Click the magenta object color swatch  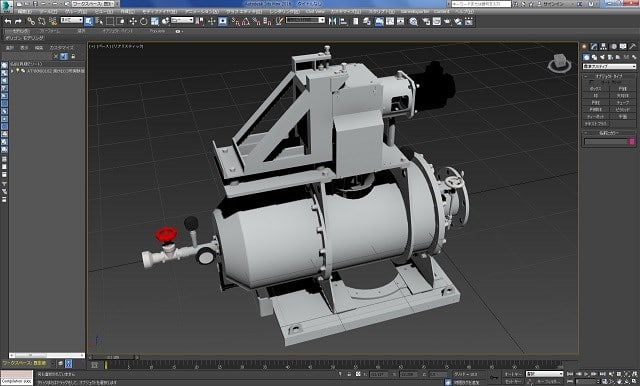point(632,142)
